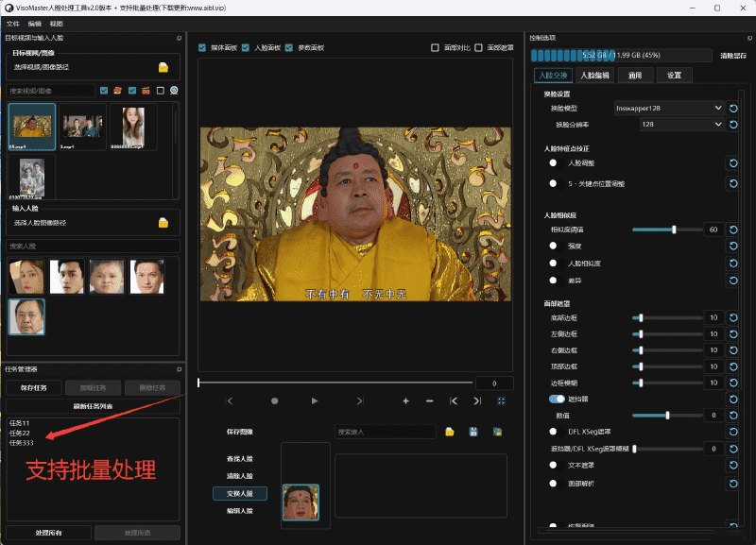Adjust the similarity threshold slider at 60

[667, 230]
